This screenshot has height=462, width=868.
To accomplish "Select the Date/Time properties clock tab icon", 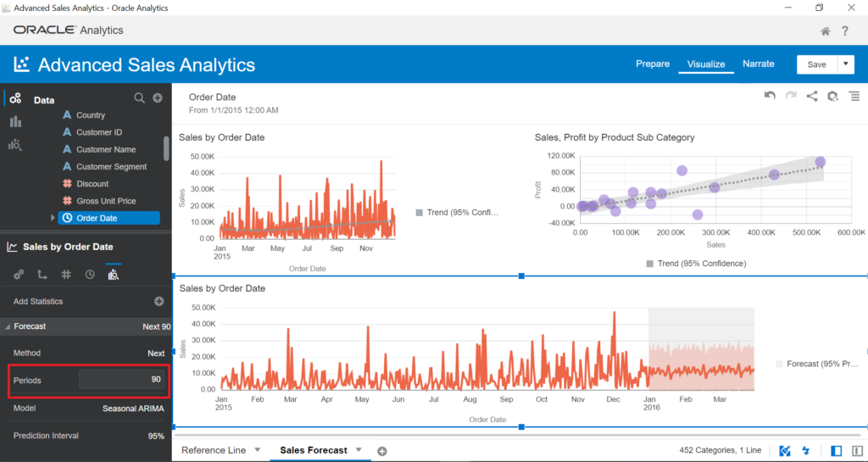I will [x=90, y=275].
